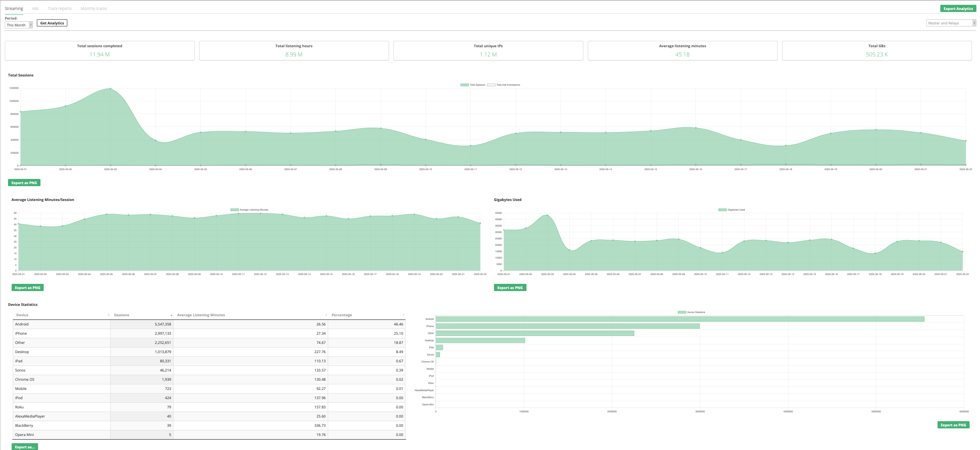Open the Track reports tab
The width and height of the screenshot is (980, 450).
[60, 8]
